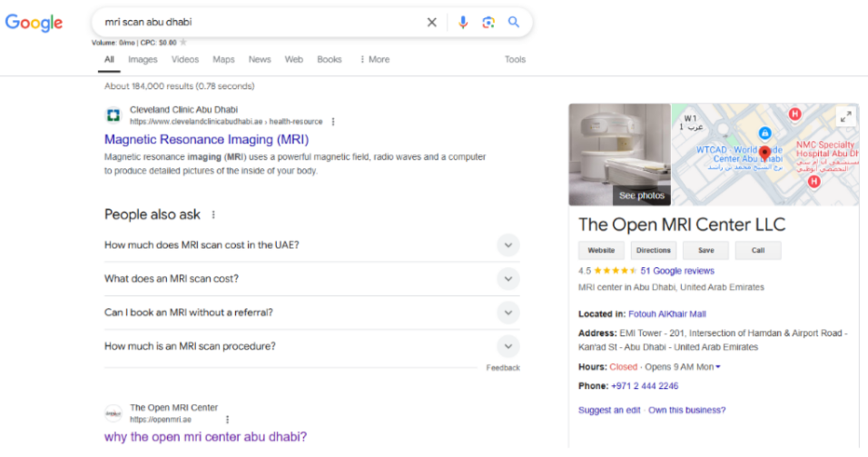Click phone number +971 2 444 2246

pos(645,386)
